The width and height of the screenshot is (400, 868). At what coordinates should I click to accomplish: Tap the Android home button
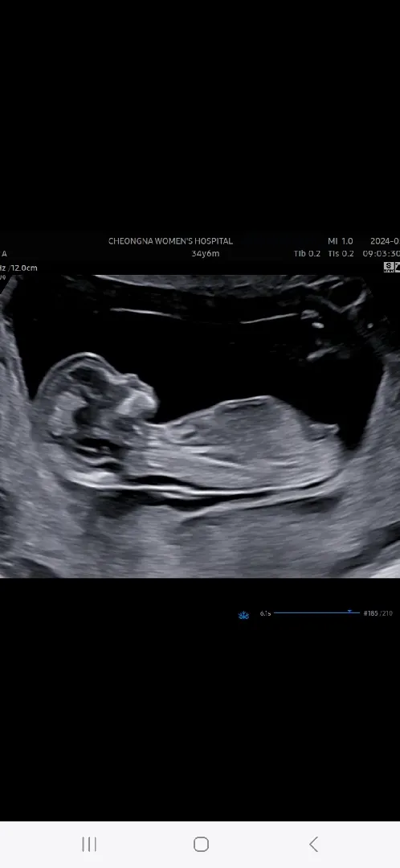pyautogui.click(x=201, y=844)
